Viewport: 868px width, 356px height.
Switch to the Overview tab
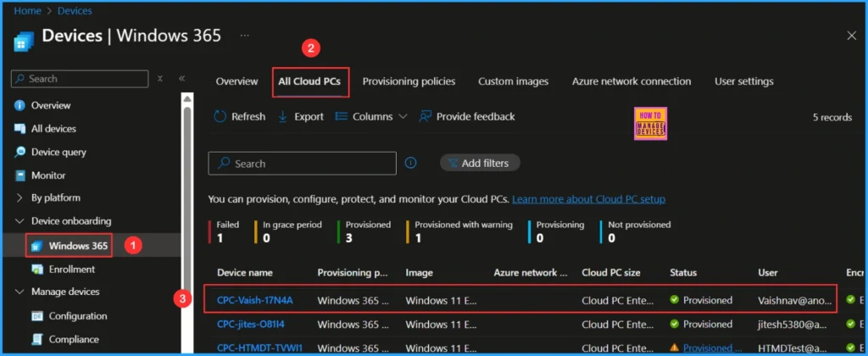237,81
